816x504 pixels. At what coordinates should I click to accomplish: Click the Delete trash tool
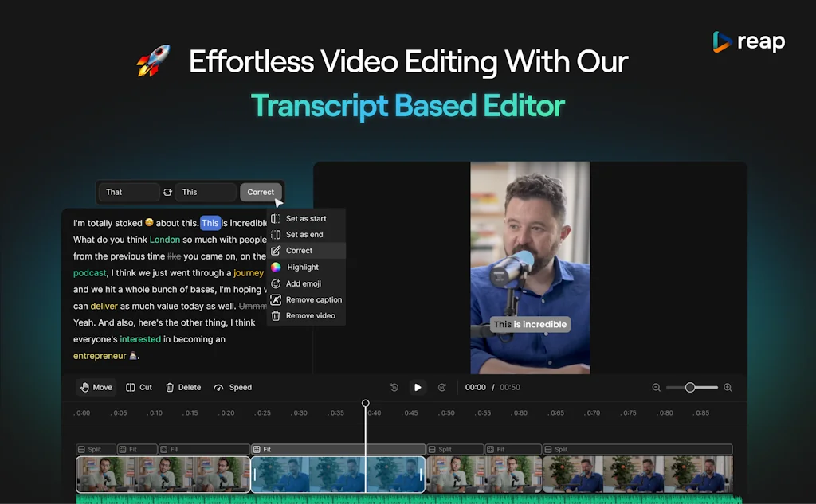click(x=183, y=388)
